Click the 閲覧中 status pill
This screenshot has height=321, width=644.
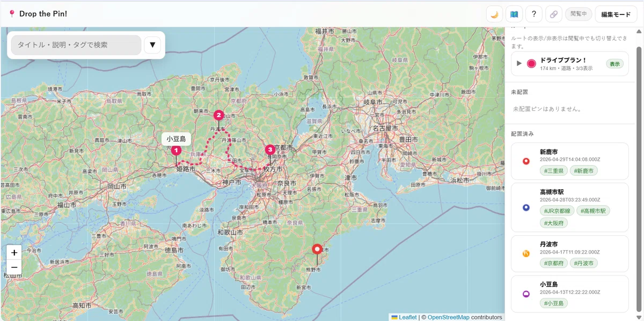pyautogui.click(x=579, y=14)
